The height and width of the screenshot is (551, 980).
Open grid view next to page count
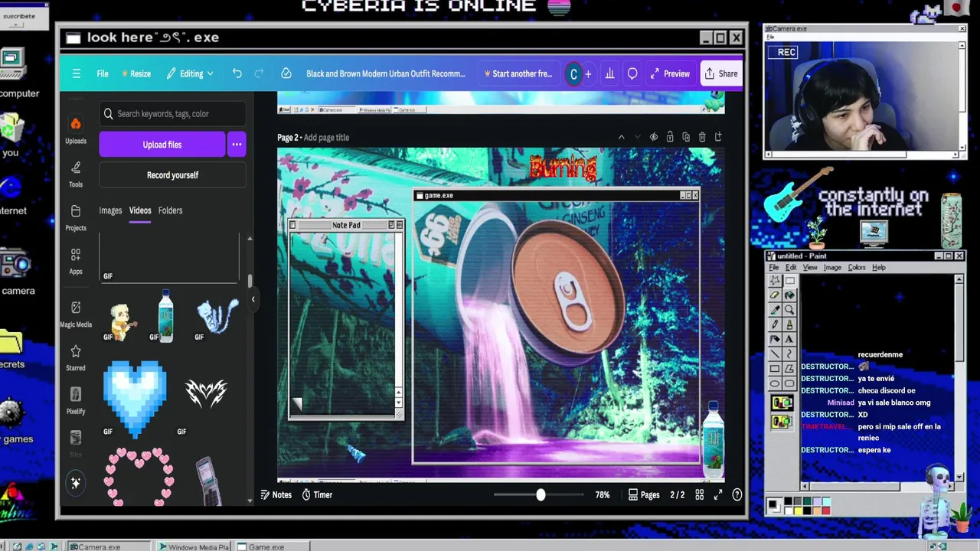(x=699, y=495)
